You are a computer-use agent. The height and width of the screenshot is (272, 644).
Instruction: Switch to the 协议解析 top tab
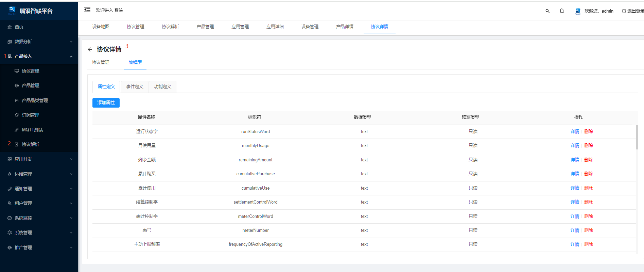click(x=170, y=27)
